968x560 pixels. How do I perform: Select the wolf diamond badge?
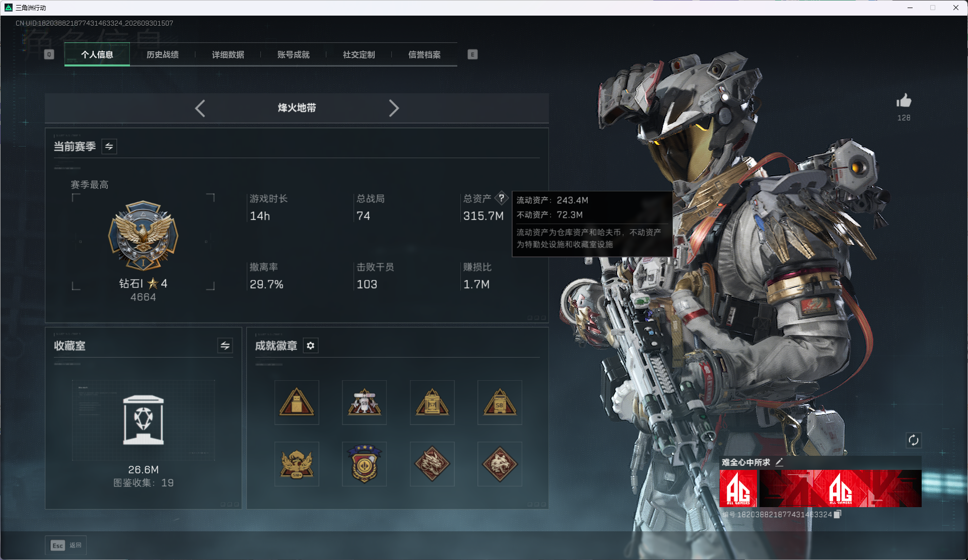[500, 464]
